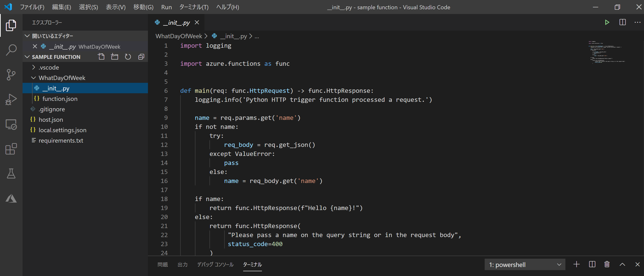
Task: Refresh the explorer file tree
Action: tap(128, 57)
